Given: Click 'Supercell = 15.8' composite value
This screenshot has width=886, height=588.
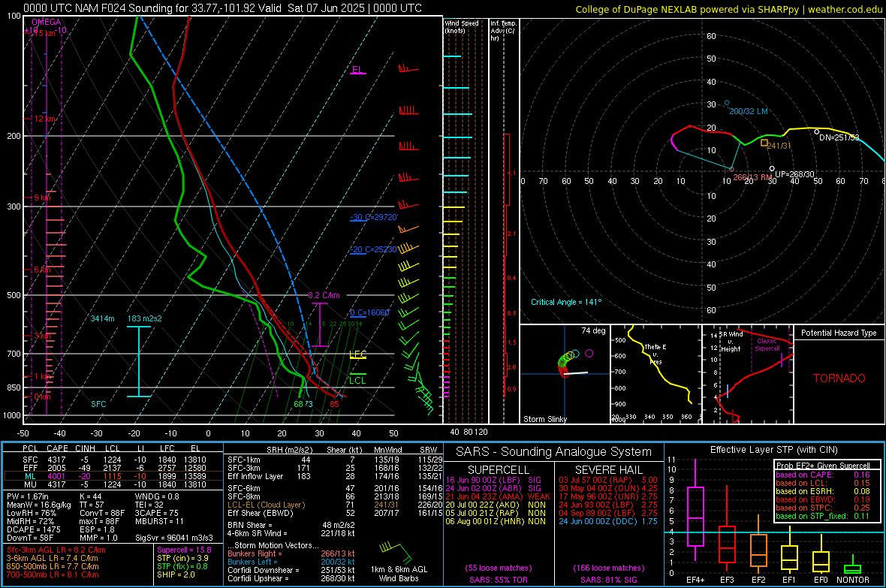Looking at the screenshot, I should coord(184,550).
